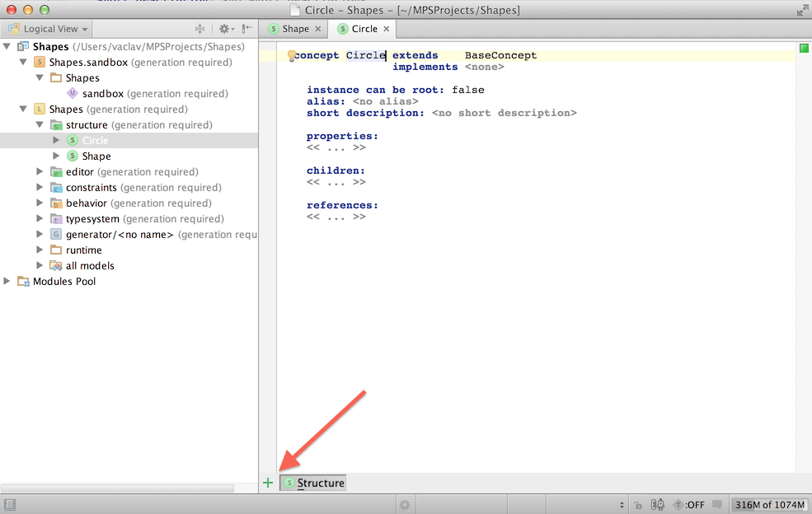Image resolution: width=812 pixels, height=514 pixels.
Task: Close the Circle editor tab
Action: (387, 29)
